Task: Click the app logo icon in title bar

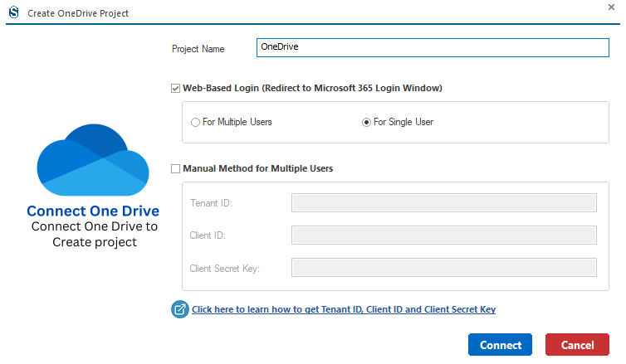Action: 14,12
